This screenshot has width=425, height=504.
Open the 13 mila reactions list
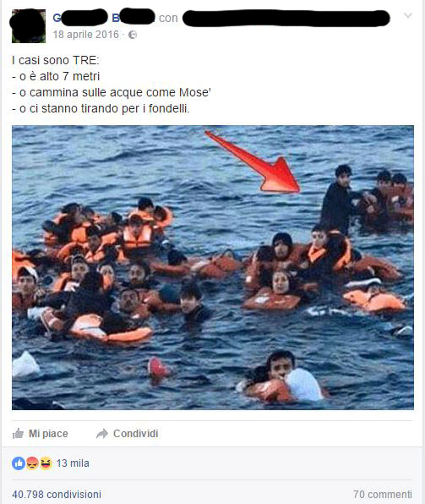click(73, 463)
